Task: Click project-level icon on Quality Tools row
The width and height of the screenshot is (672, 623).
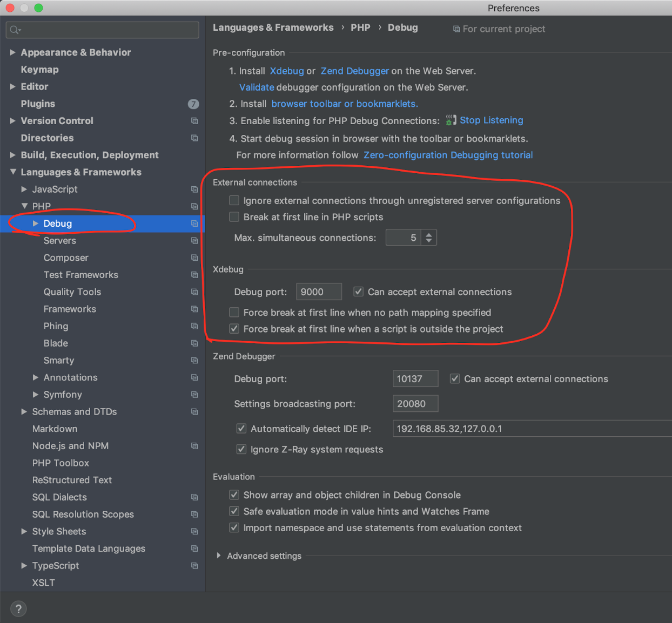Action: click(194, 292)
